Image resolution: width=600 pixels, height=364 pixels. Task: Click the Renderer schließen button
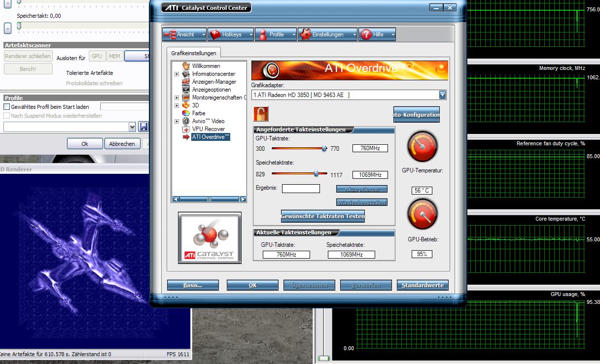[x=28, y=56]
